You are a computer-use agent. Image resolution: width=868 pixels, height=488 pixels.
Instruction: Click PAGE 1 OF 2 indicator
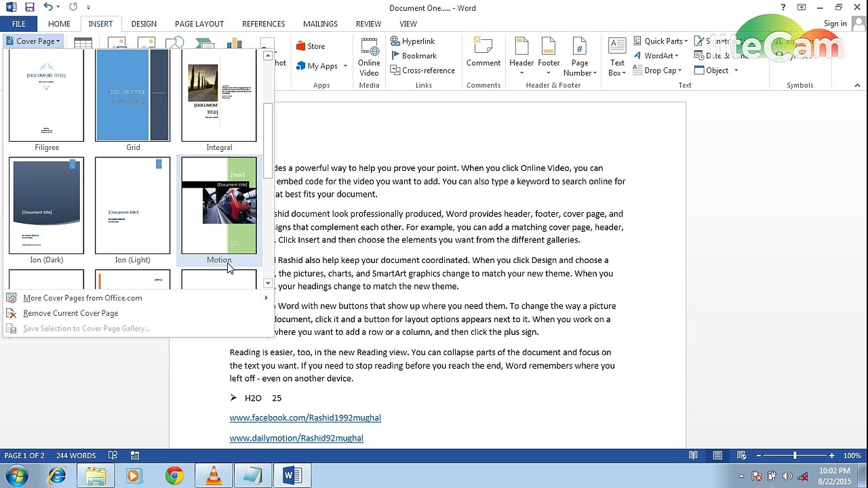(24, 455)
